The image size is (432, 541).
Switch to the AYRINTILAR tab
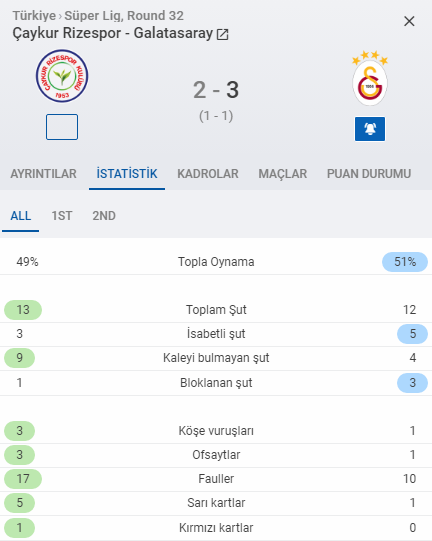[43, 174]
